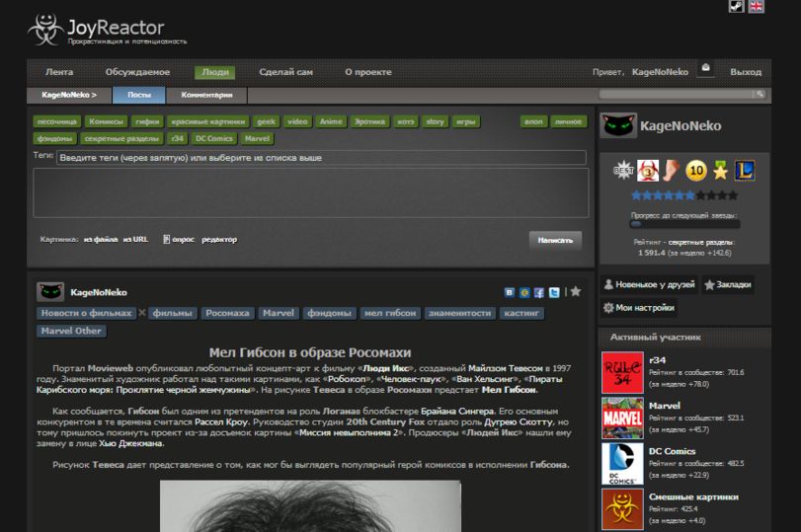Screen dimensions: 801x532
Task: Share the post via Odnoklassniki icon
Action: click(524, 292)
